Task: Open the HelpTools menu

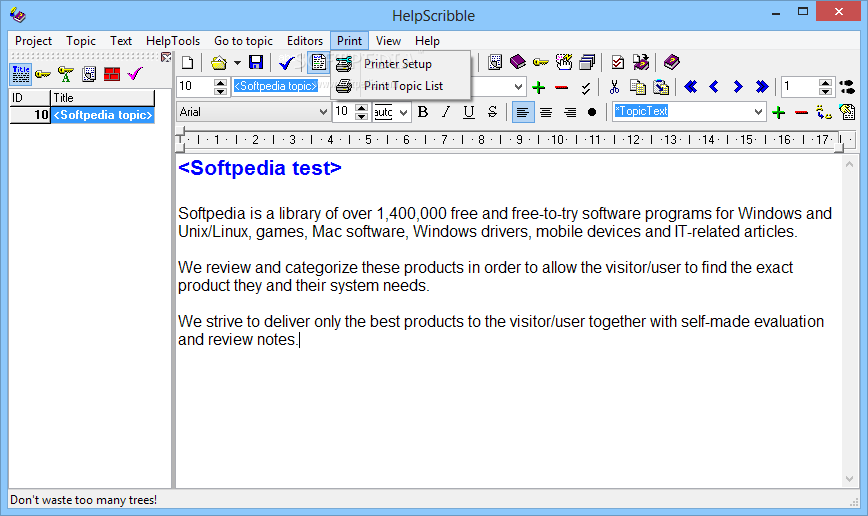Action: tap(173, 41)
